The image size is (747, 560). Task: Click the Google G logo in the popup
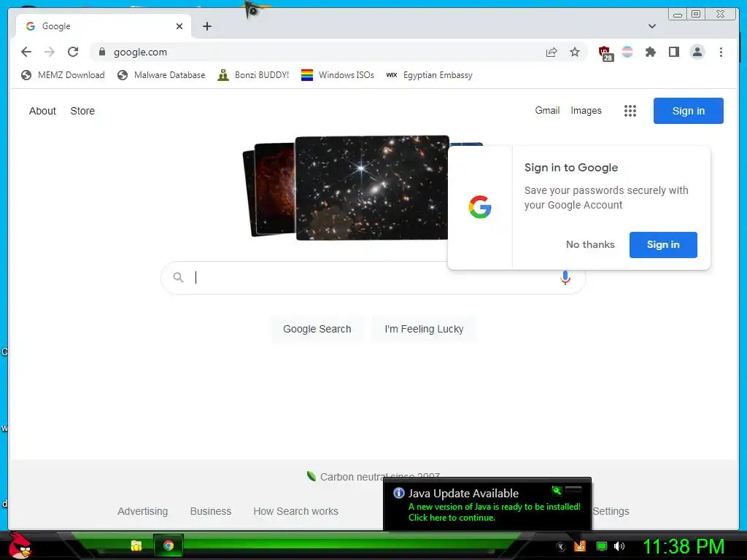[x=480, y=206]
